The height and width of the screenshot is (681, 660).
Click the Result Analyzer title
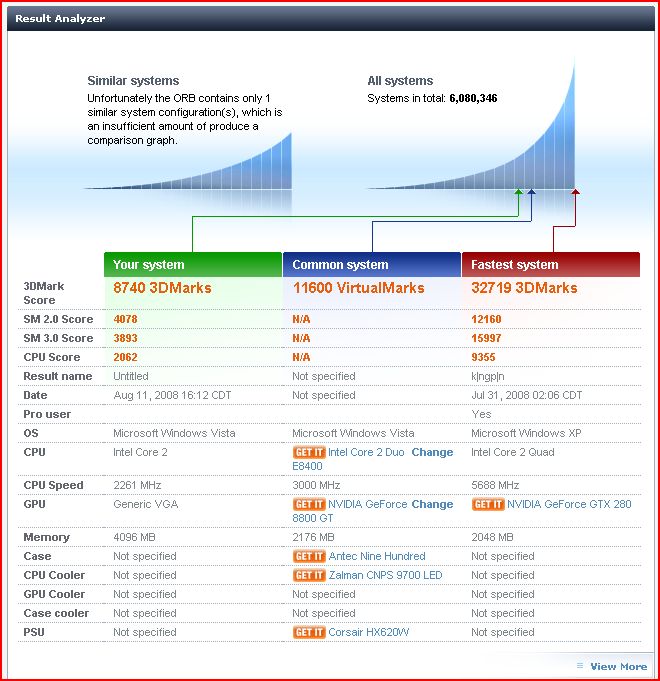60,19
